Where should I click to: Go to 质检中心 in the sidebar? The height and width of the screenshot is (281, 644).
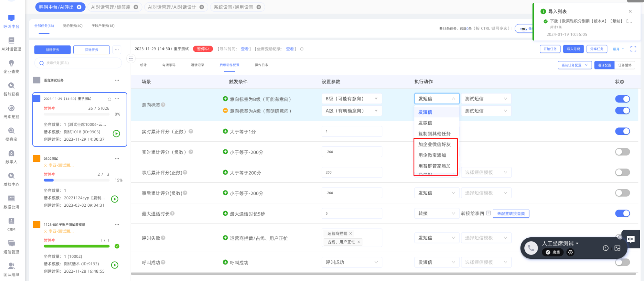pos(11,179)
